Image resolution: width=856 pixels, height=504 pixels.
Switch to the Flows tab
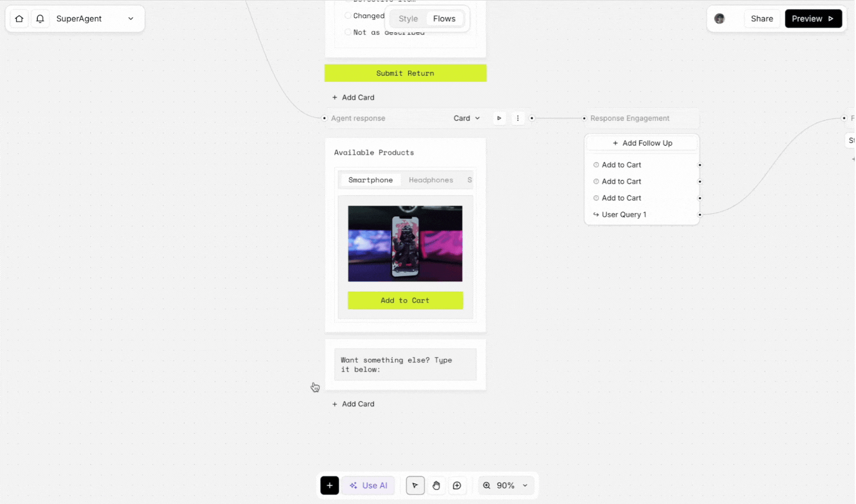(444, 18)
